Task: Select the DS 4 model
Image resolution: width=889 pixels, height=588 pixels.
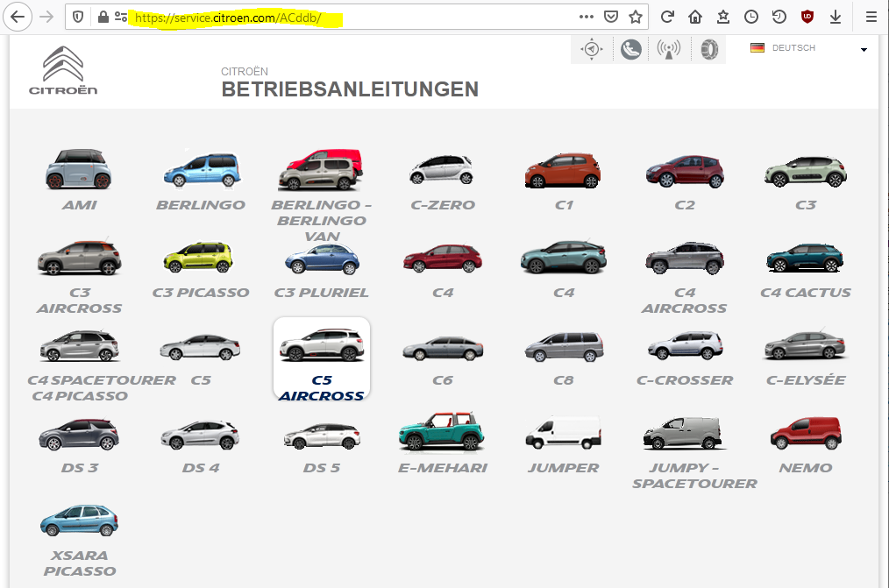Action: click(x=200, y=446)
